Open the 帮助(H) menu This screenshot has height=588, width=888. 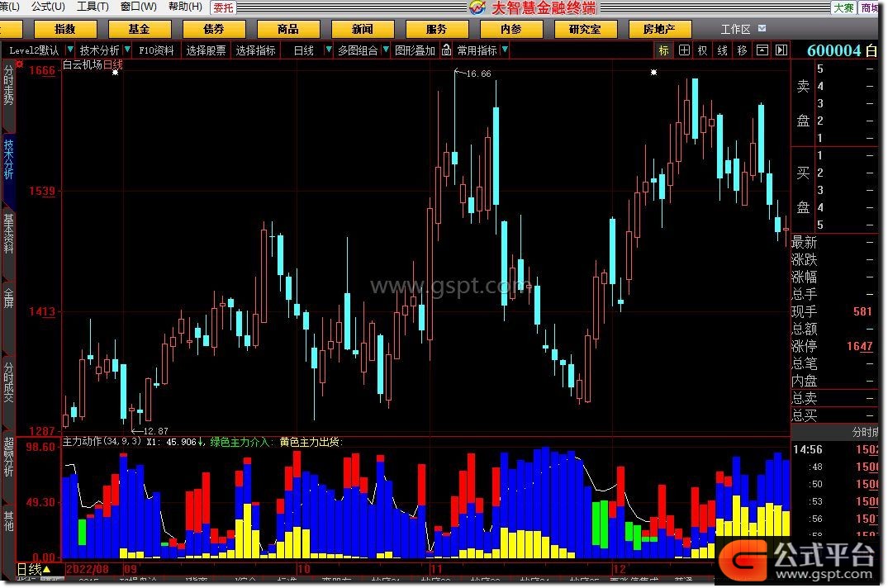(185, 7)
